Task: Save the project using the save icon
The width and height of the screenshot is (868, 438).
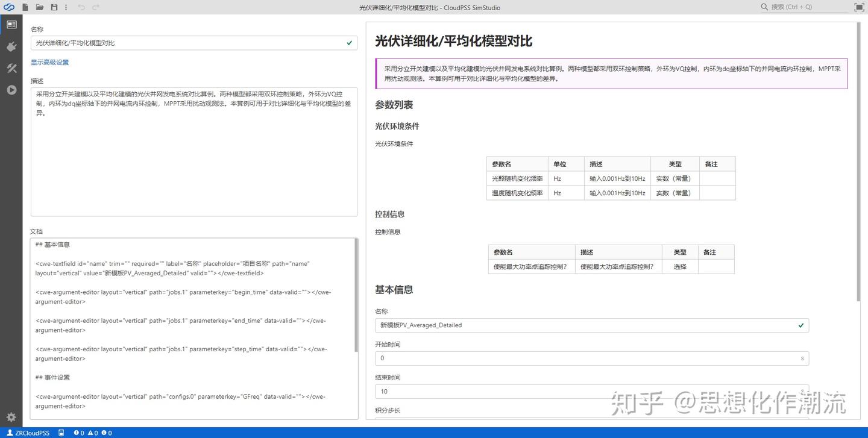Action: click(54, 7)
